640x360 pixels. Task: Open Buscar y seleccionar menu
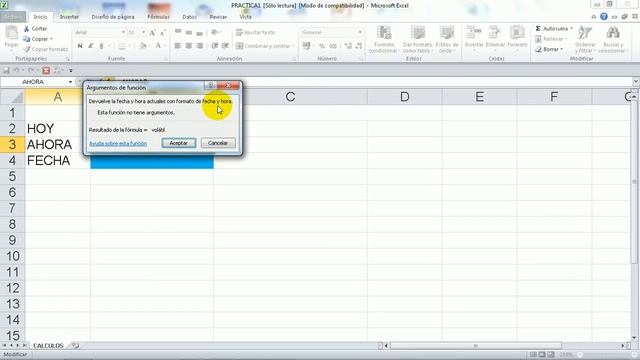[x=612, y=39]
